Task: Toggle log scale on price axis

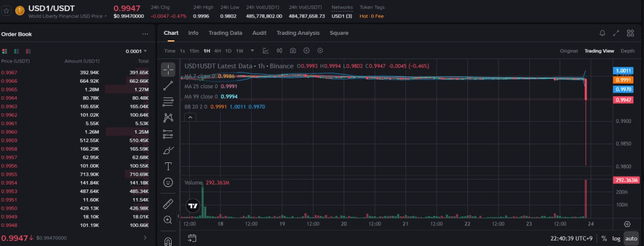Action: [x=616, y=238]
